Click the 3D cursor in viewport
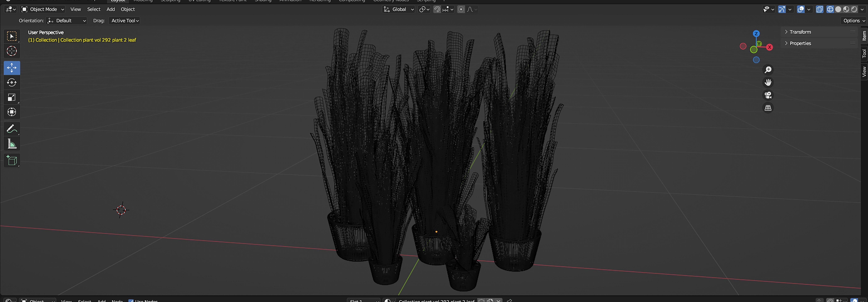 [121, 210]
